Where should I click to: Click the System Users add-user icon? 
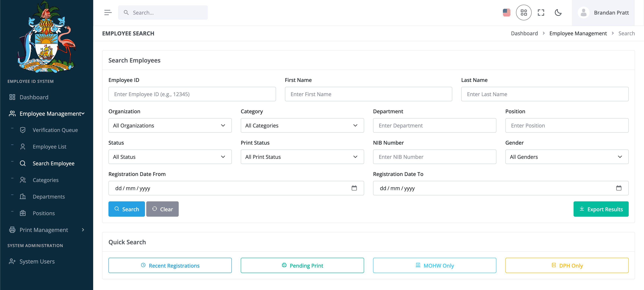click(x=12, y=261)
